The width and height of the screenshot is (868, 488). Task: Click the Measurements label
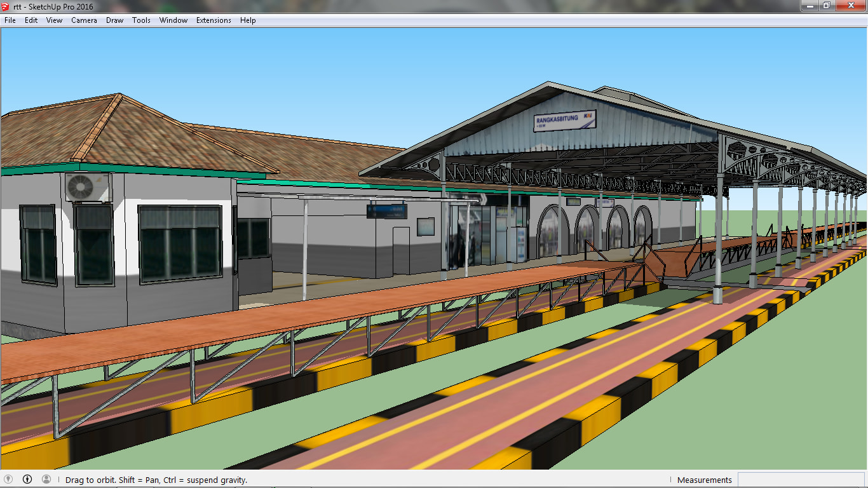pos(705,480)
